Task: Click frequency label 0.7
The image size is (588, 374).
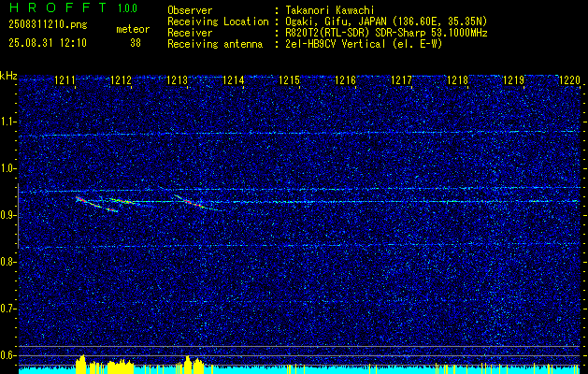Action: pos(8,309)
